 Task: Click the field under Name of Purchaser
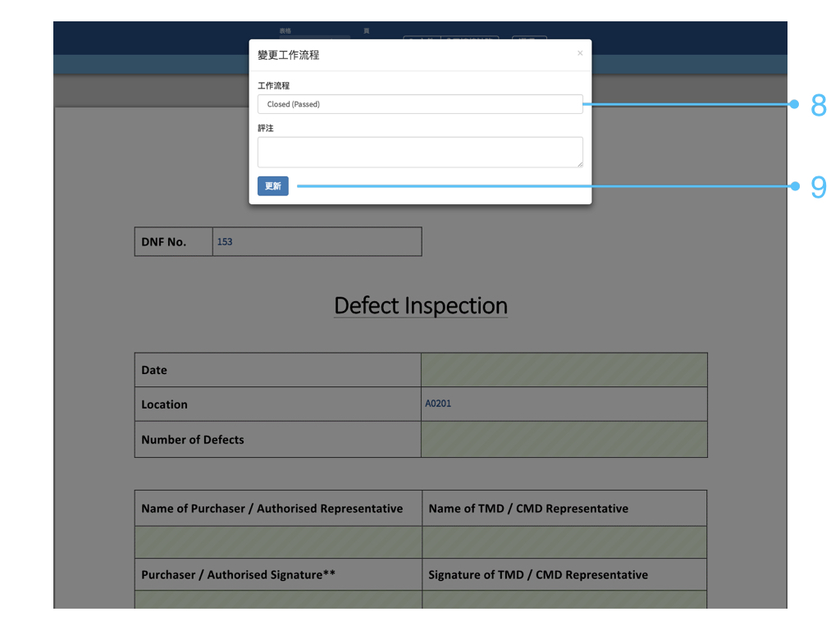point(278,542)
